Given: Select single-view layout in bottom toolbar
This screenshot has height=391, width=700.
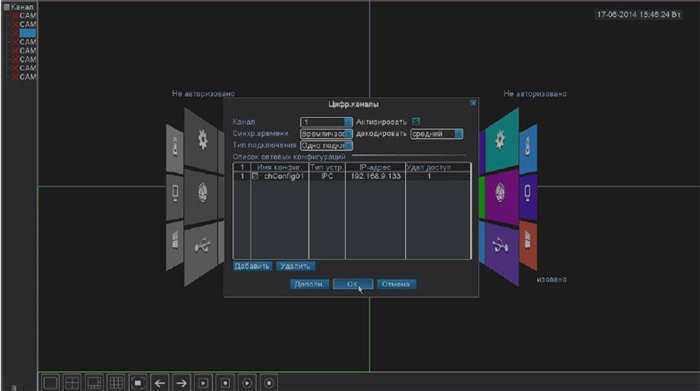Looking at the screenshot, I should coord(50,383).
